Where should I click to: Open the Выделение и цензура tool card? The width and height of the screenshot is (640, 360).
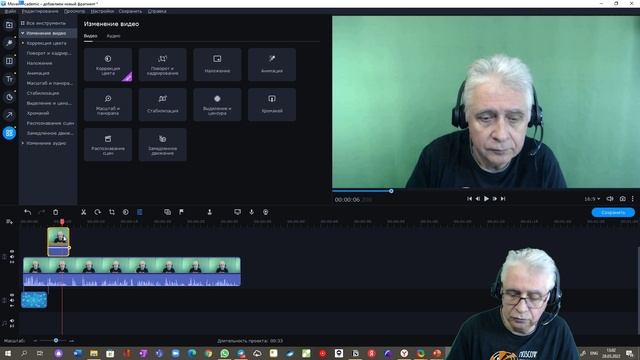coord(217,104)
